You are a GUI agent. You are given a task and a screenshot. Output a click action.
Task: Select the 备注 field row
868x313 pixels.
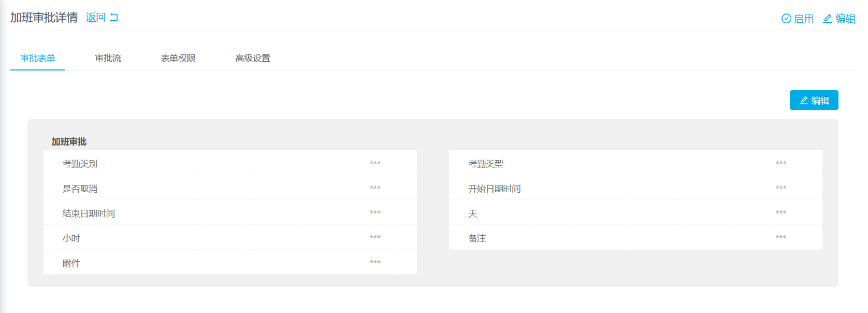(x=635, y=237)
